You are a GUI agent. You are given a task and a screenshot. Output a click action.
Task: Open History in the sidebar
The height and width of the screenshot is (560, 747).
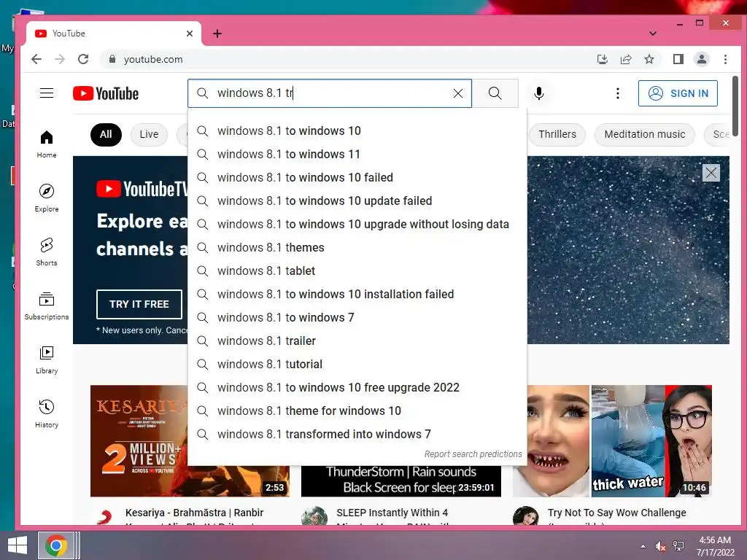pyautogui.click(x=47, y=414)
